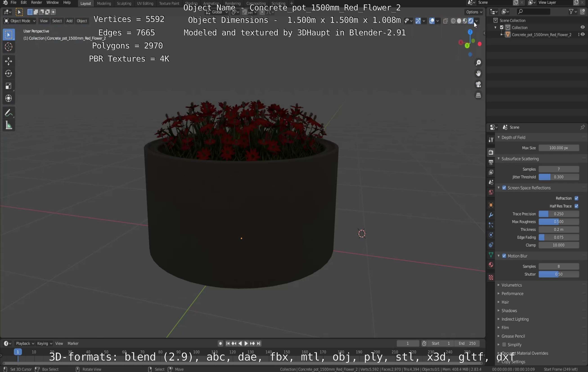
Task: Toggle the Refraction checkbox
Action: (577, 198)
